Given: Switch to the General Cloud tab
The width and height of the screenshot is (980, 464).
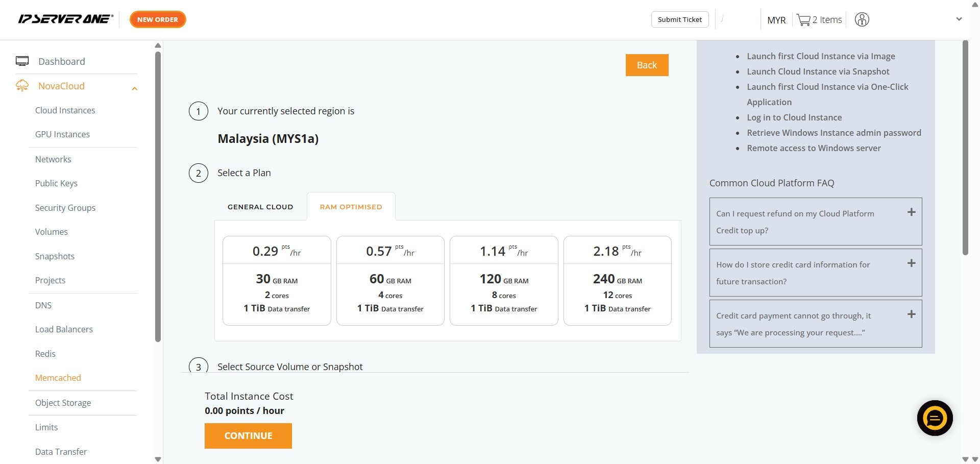Looking at the screenshot, I should (x=260, y=207).
